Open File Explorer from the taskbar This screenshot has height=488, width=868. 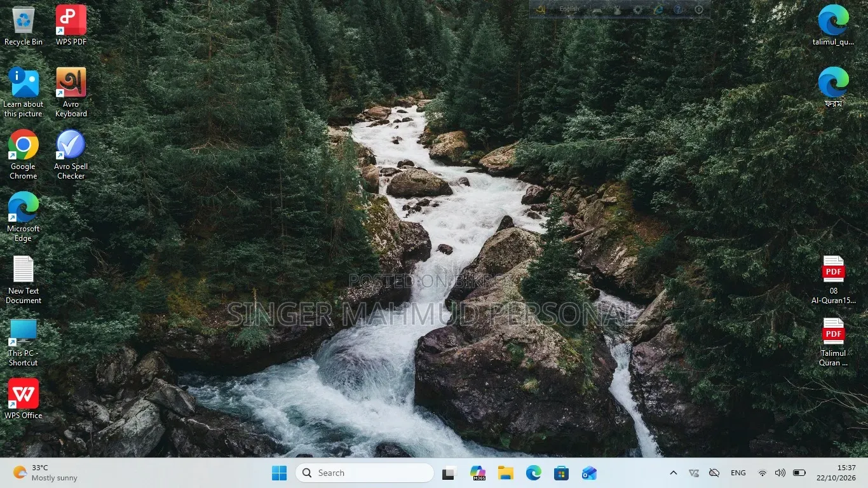point(505,473)
